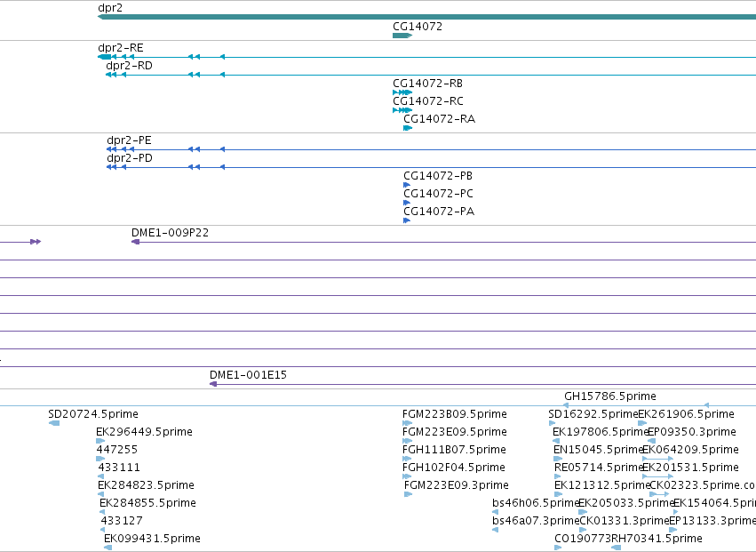This screenshot has width=756, height=552.
Task: Select the CG14072-PA arrow glyph
Action: 407,220
